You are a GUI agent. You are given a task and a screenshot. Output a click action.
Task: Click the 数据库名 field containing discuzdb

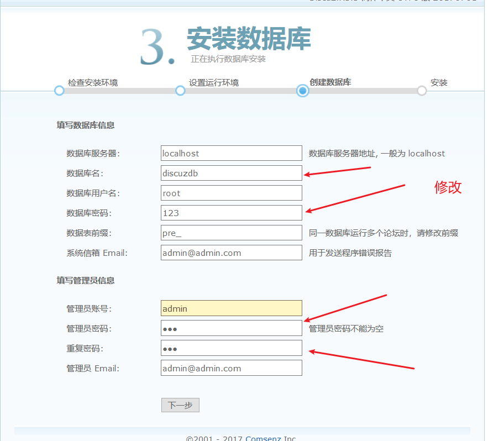click(x=232, y=173)
